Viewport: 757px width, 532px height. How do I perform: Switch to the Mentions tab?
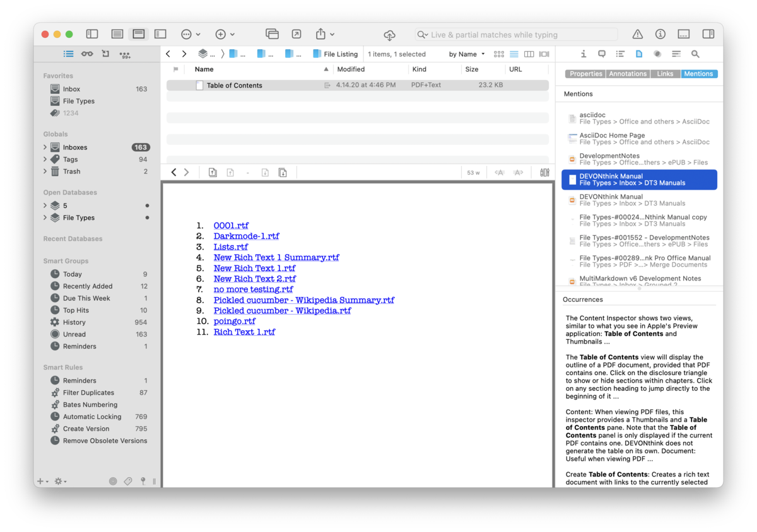pyautogui.click(x=699, y=74)
